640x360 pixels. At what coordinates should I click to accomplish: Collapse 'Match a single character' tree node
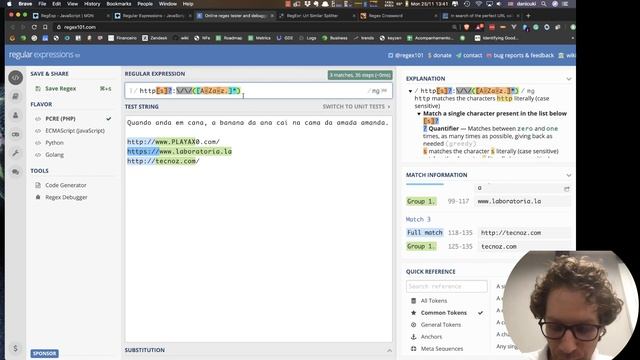pos(419,113)
